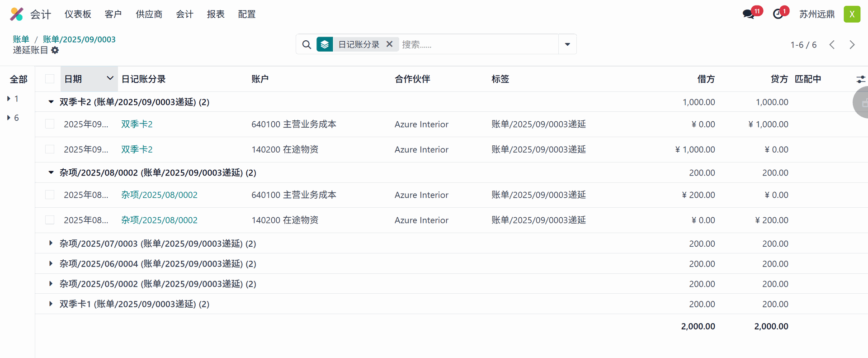Expand the 杂项/2025/07/0003 group
This screenshot has height=358, width=868.
[x=51, y=243]
